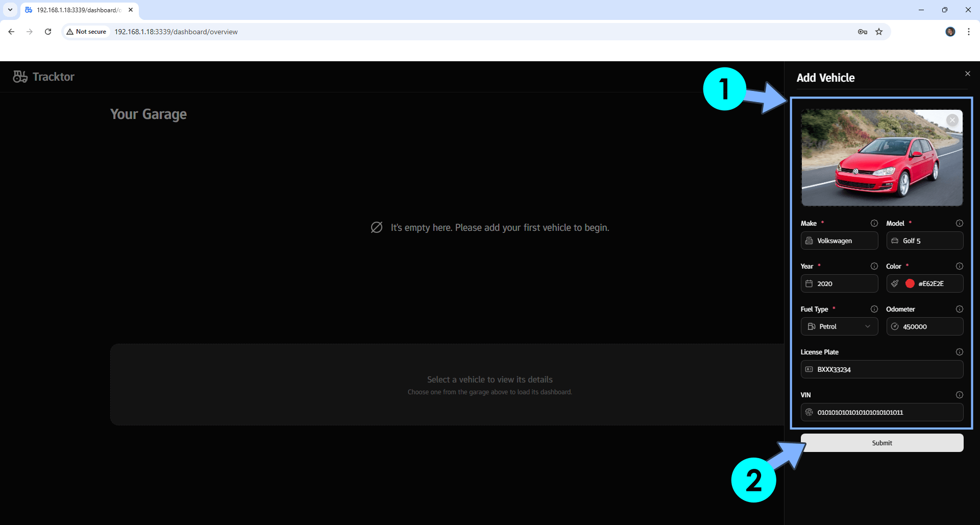Screen dimensions: 980x525
Task: Bookmark this page with the star icon
Action: click(x=878, y=32)
